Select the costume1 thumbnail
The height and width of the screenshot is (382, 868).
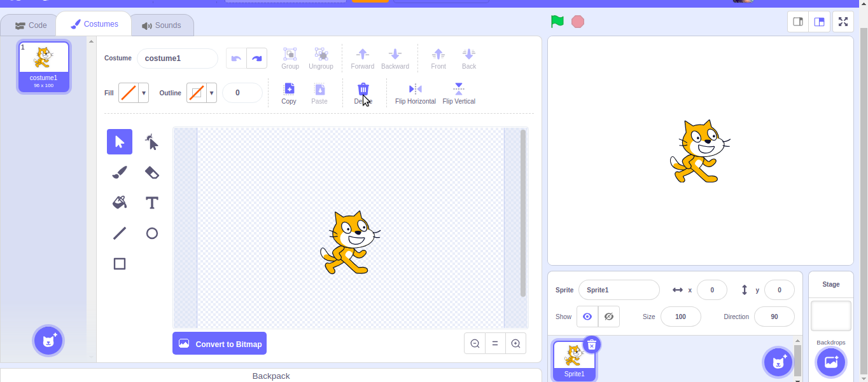tap(43, 64)
